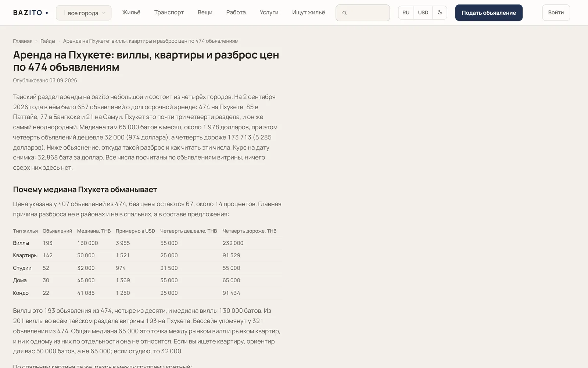Click studios lower quartile 21 500

[x=169, y=268]
